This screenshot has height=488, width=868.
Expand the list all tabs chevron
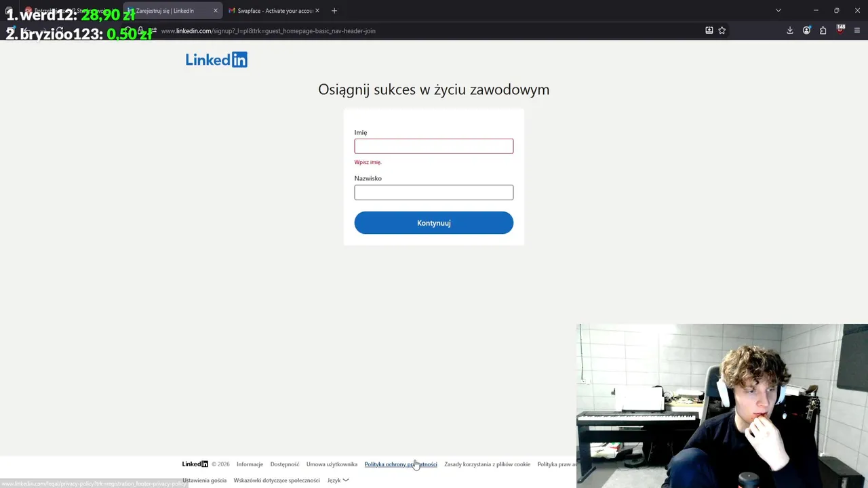(x=778, y=11)
